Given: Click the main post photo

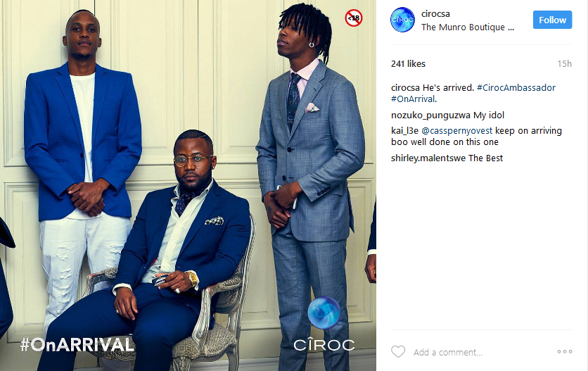Looking at the screenshot, I should click(188, 186).
